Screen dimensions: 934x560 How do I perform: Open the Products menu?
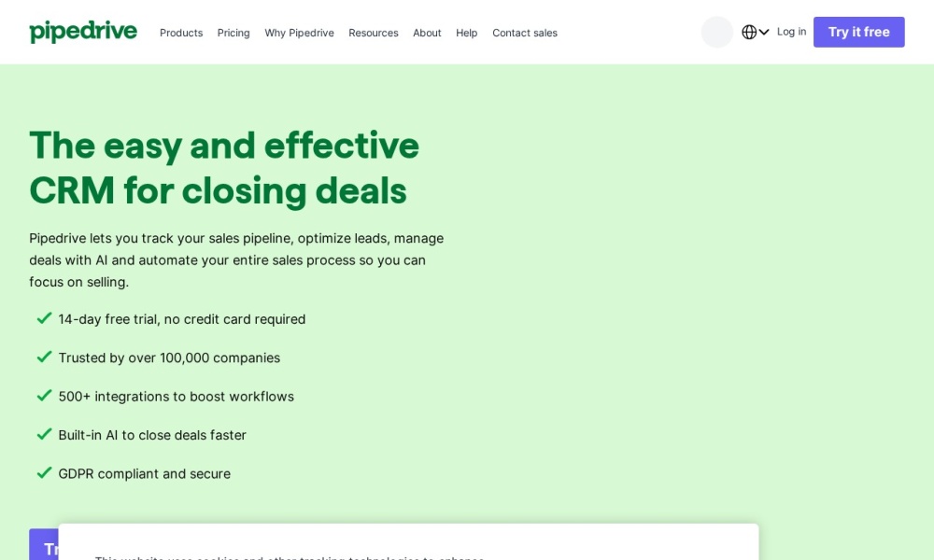coord(181,33)
